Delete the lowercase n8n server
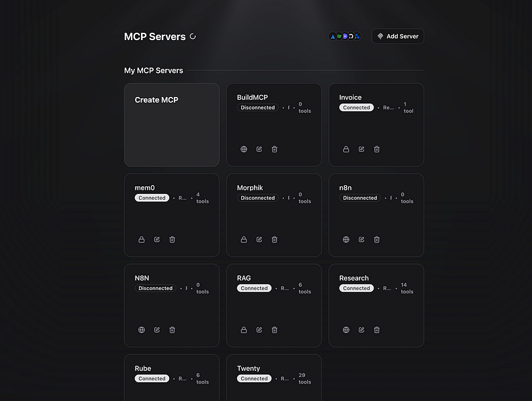Image resolution: width=532 pixels, height=401 pixels. [376, 239]
